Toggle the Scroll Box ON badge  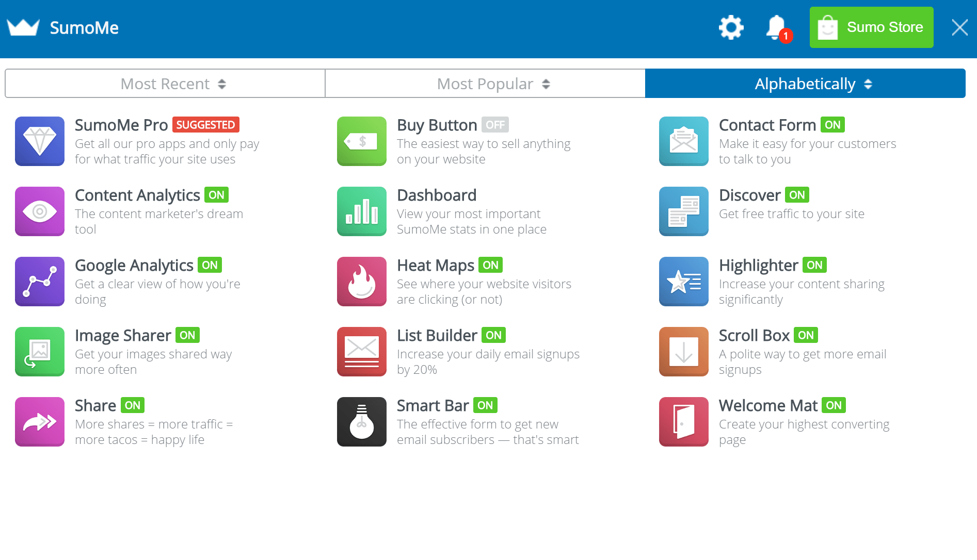(x=806, y=335)
